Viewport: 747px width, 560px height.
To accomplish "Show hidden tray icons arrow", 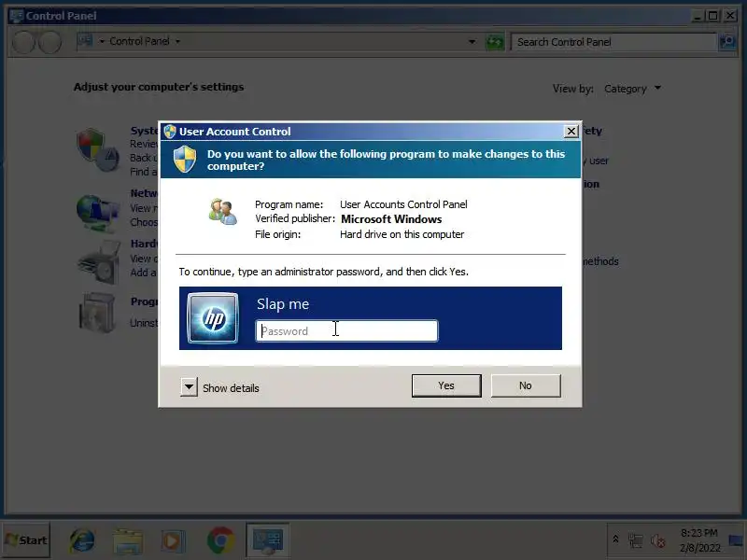I will (x=615, y=539).
